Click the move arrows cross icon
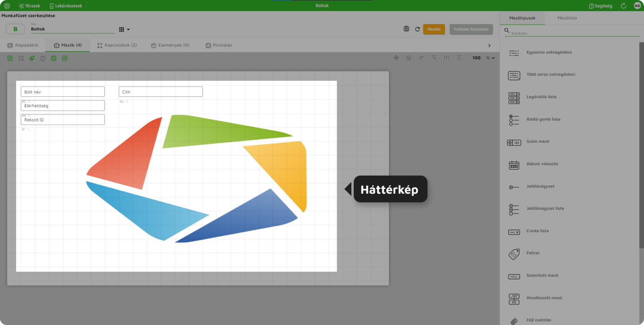644x325 pixels. pos(396,58)
